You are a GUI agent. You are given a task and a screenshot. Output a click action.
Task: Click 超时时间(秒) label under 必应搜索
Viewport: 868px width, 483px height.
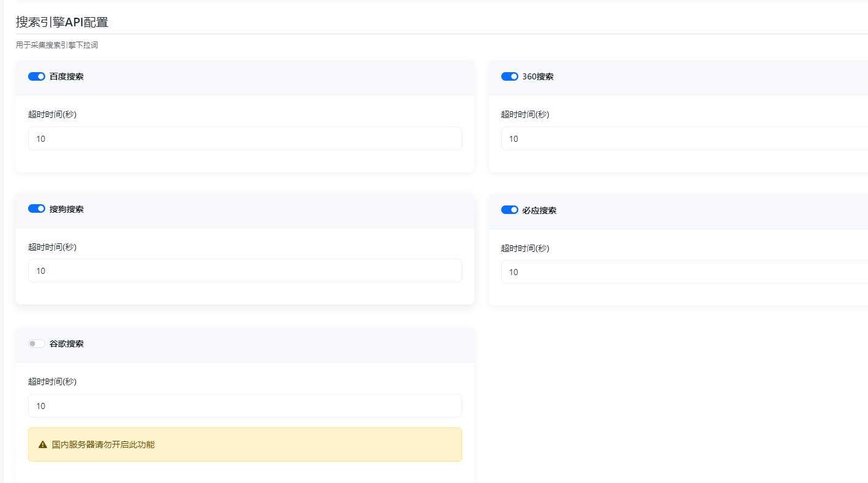coord(526,248)
